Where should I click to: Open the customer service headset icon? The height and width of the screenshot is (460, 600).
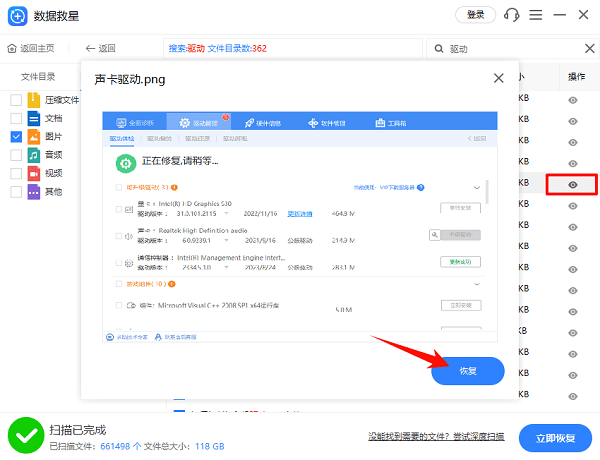click(512, 15)
